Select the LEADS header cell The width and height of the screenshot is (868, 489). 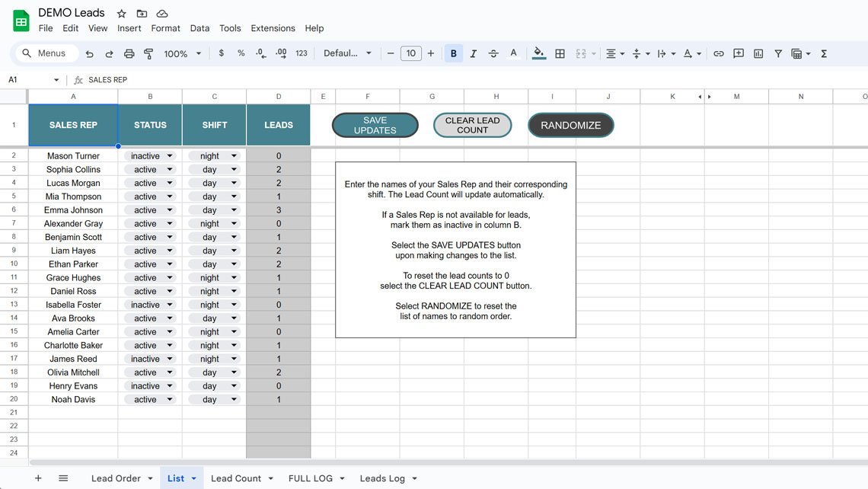click(x=279, y=125)
